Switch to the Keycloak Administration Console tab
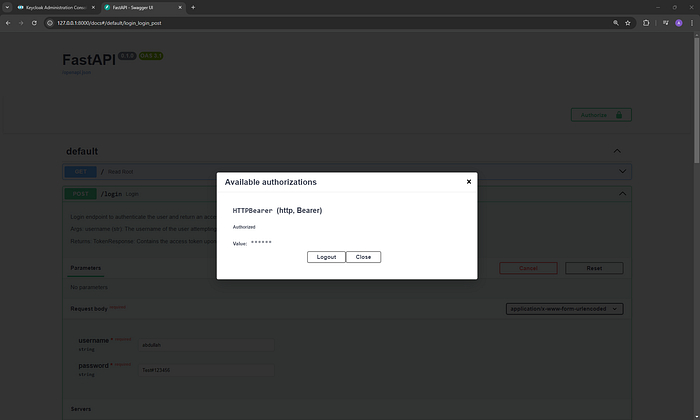This screenshot has width=700, height=420. coord(56,8)
